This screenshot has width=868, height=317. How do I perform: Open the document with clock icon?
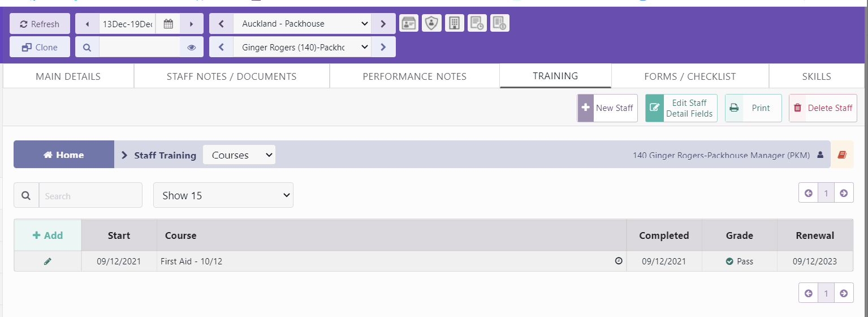477,23
